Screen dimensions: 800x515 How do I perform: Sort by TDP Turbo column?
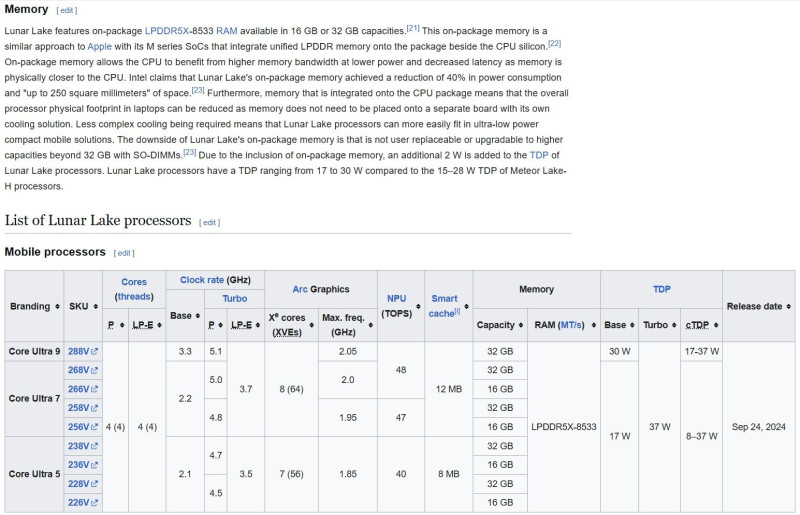click(x=674, y=325)
